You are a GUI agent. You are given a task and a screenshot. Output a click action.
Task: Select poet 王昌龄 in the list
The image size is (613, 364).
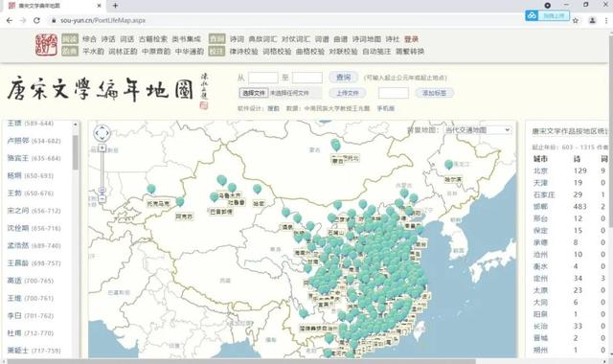(x=34, y=263)
